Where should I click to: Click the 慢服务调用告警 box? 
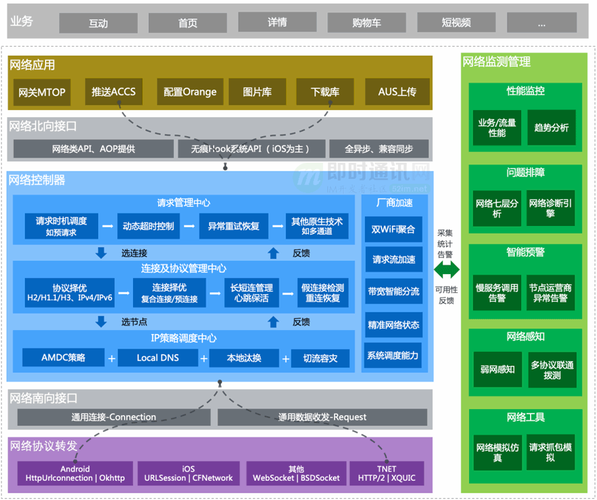(x=497, y=292)
